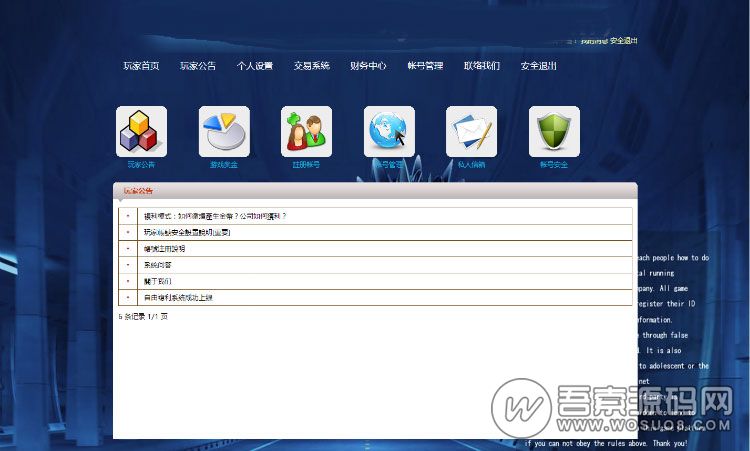Open the 關于我们 announcement entry
Image resolution: width=750 pixels, height=451 pixels.
pyautogui.click(x=158, y=281)
